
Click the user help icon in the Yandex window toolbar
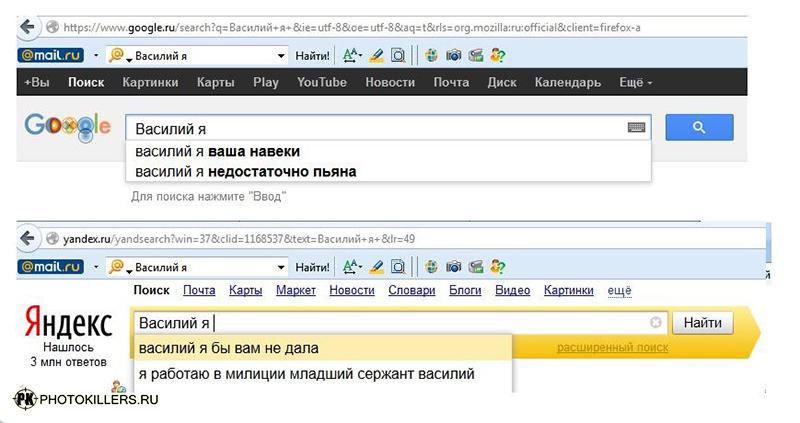(497, 266)
